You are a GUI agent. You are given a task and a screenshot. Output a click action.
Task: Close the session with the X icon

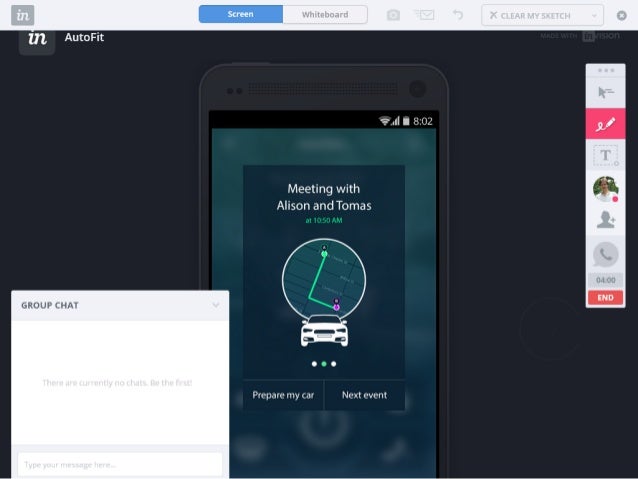621,15
